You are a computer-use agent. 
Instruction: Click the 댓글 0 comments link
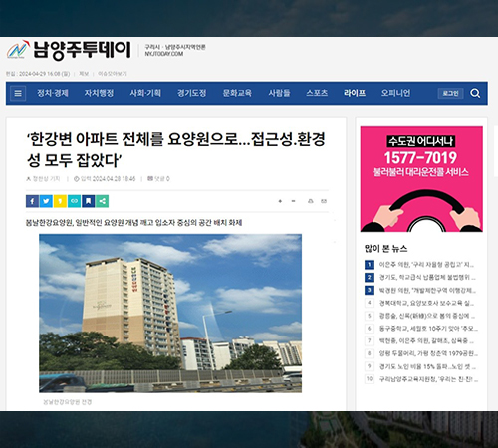click(x=158, y=179)
